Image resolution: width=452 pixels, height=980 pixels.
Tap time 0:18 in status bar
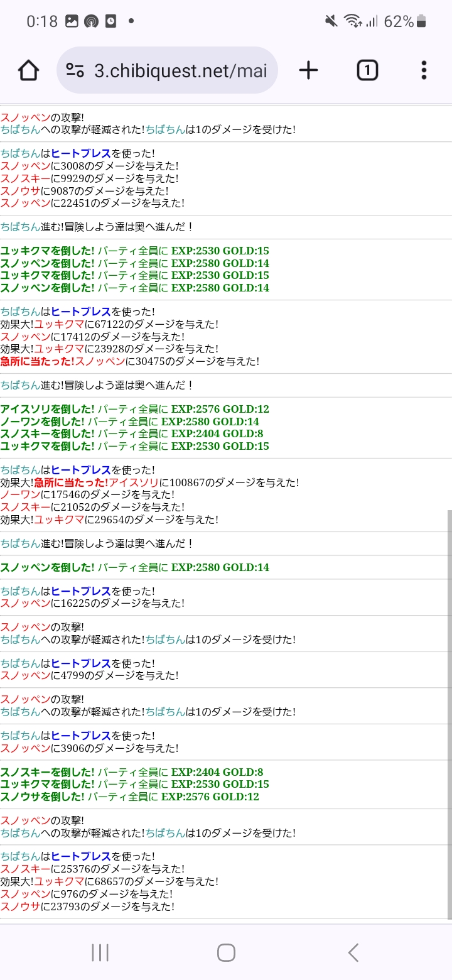point(42,21)
